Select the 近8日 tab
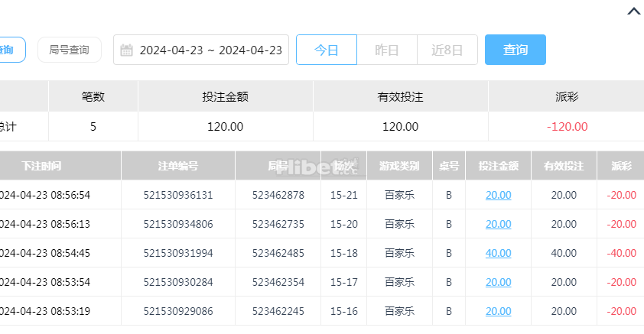Image resolution: width=644 pixels, height=334 pixels. point(447,50)
